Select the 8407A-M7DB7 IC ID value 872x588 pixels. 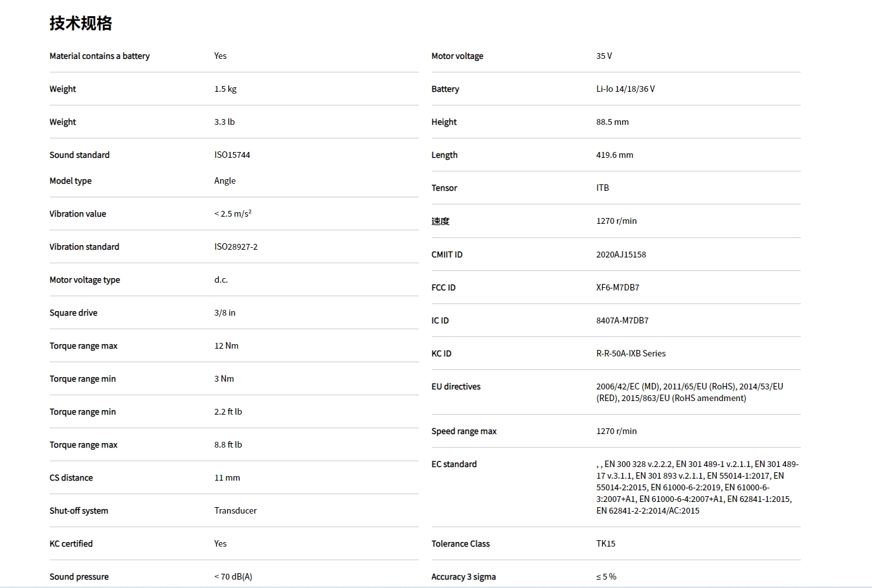622,321
